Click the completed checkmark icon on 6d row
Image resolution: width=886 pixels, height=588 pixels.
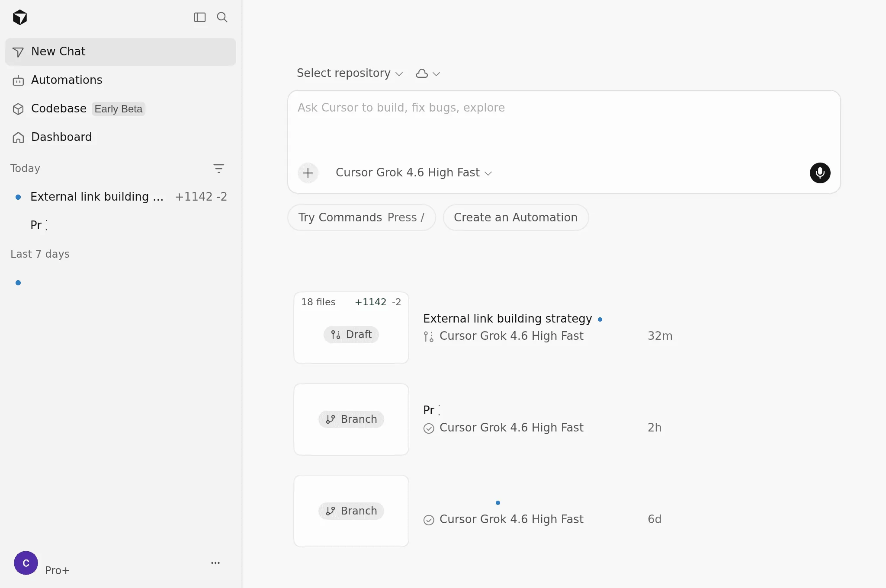(429, 520)
